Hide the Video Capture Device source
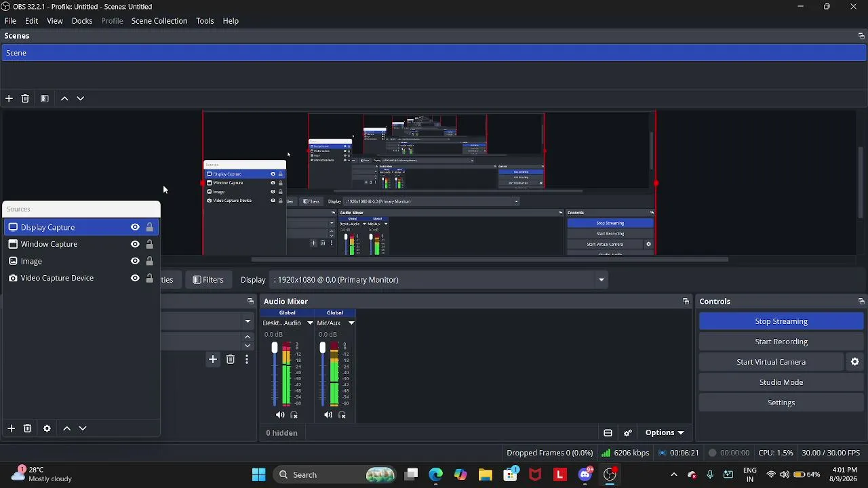This screenshot has width=868, height=488. click(135, 278)
